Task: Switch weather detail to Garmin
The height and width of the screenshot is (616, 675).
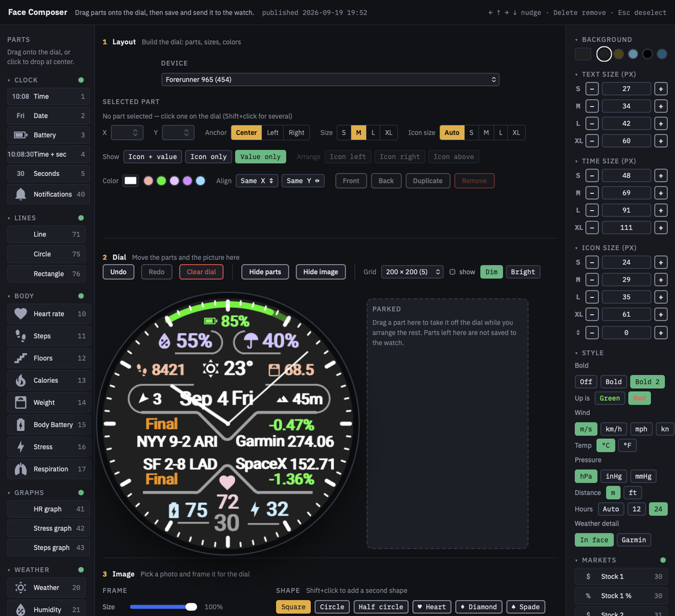Action: click(x=633, y=540)
